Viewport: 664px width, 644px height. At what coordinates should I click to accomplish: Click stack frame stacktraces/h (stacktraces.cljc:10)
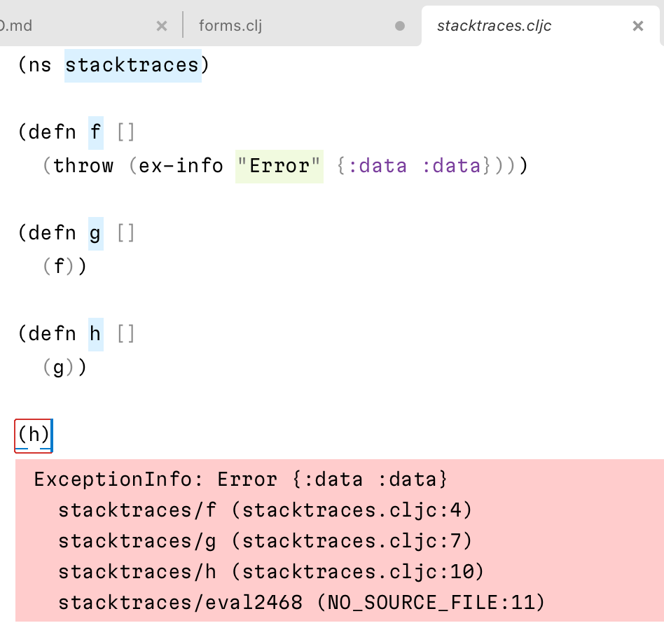pos(270,572)
